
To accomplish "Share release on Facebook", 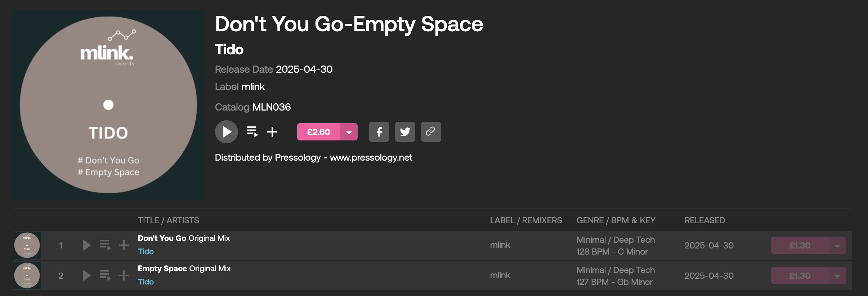I will tap(379, 132).
